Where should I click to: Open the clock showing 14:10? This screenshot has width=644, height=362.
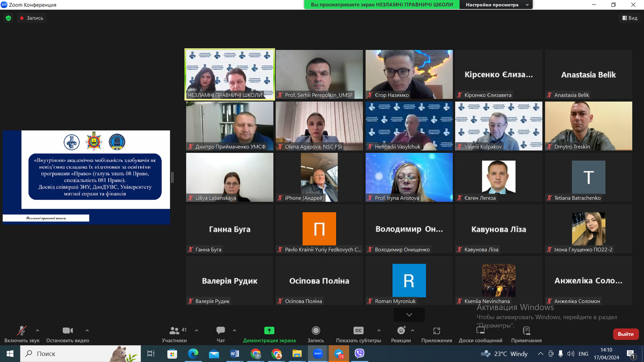click(x=607, y=354)
